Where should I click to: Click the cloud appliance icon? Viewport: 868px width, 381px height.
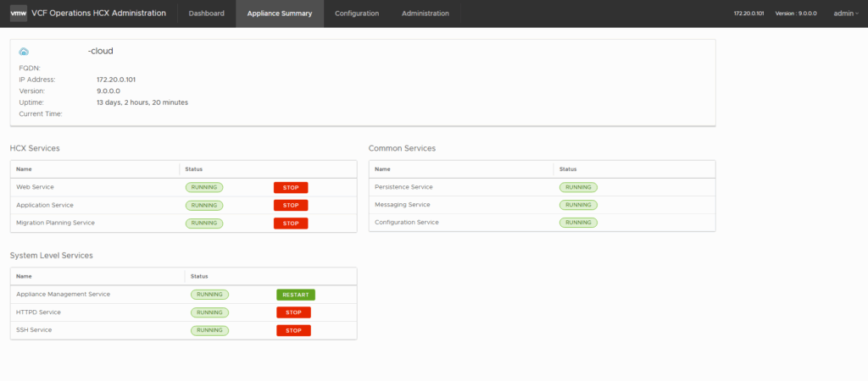24,52
